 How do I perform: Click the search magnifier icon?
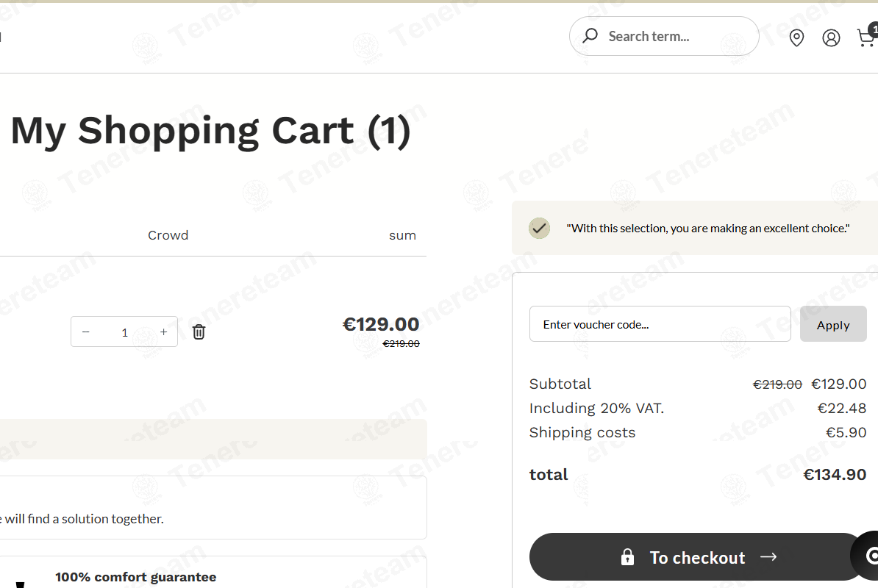coord(590,36)
